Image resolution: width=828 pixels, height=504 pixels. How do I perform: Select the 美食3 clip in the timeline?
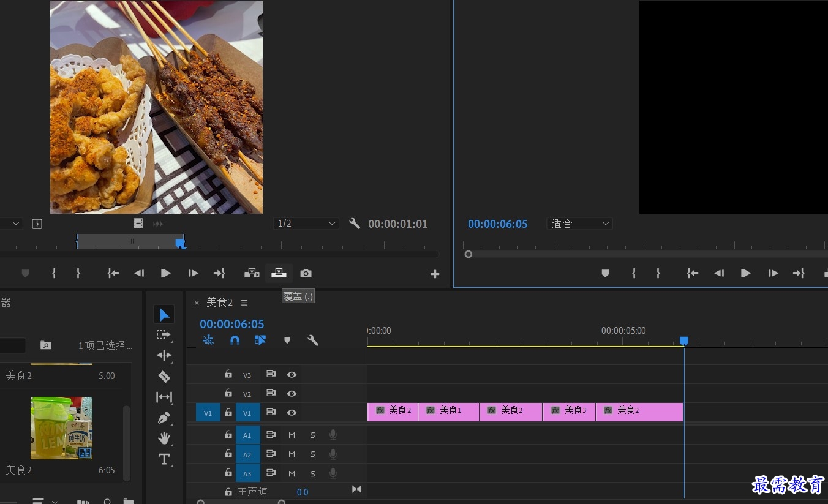[570, 412]
